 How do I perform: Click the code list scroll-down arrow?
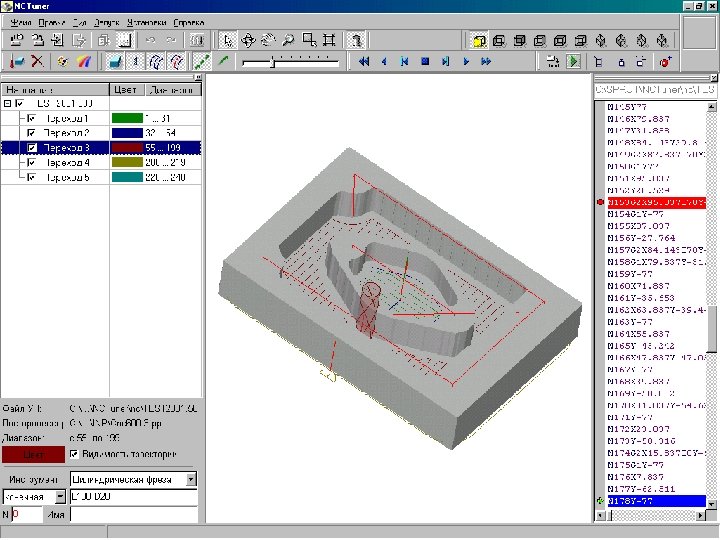click(711, 504)
